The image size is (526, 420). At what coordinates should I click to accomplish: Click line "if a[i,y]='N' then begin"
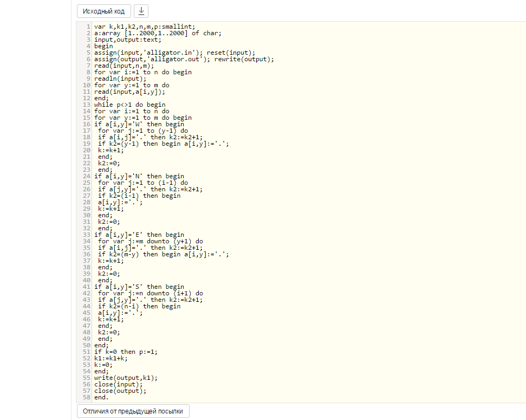pyautogui.click(x=139, y=176)
